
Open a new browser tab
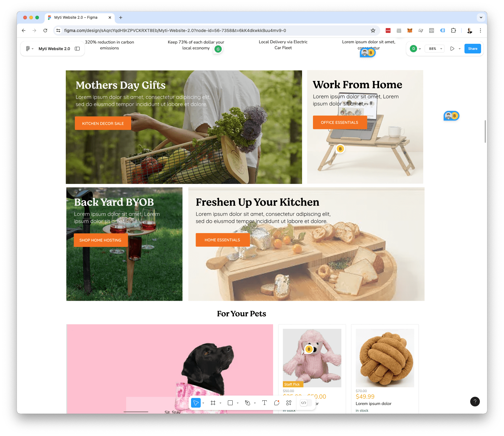(x=121, y=18)
